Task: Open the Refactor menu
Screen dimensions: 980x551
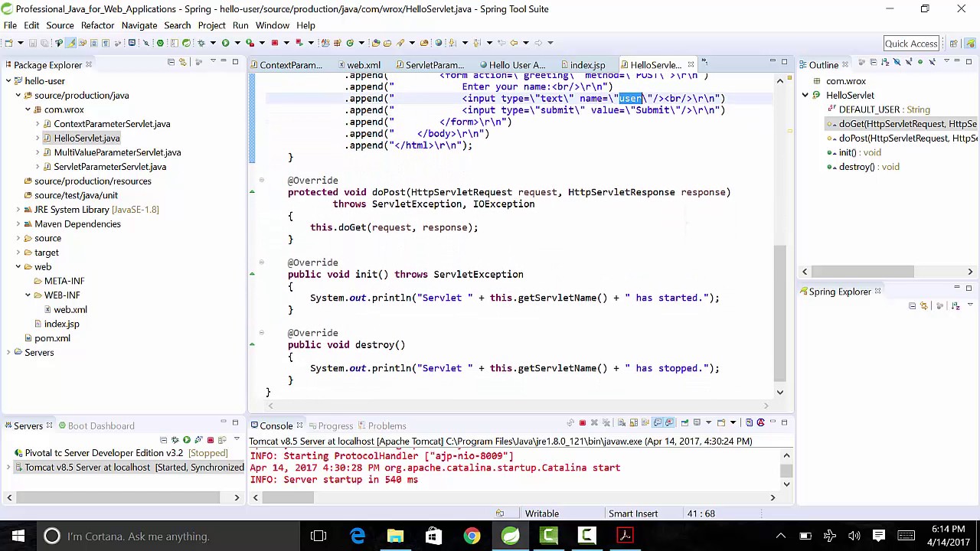Action: point(97,25)
